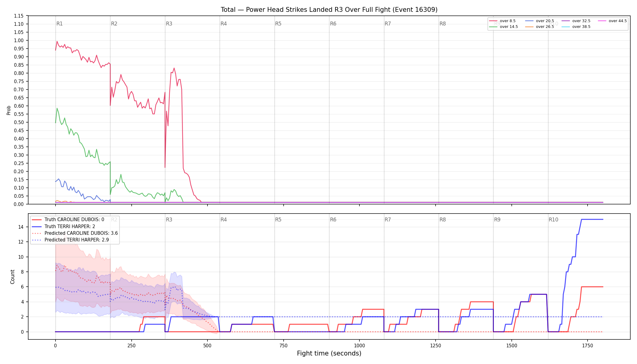Click the R4 round marker in top chart
Viewport: 637px width, 364px height.
[x=224, y=24]
